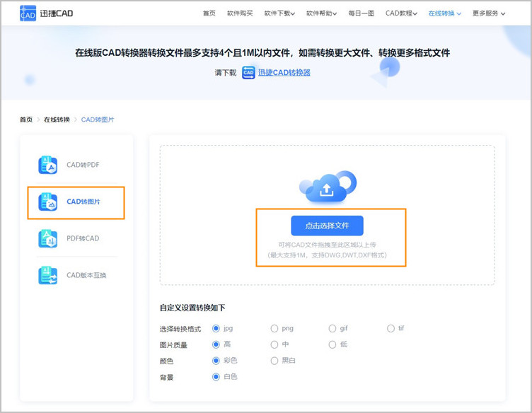Click the 自定义设置转换如下 heading
This screenshot has width=532, height=413.
point(192,308)
